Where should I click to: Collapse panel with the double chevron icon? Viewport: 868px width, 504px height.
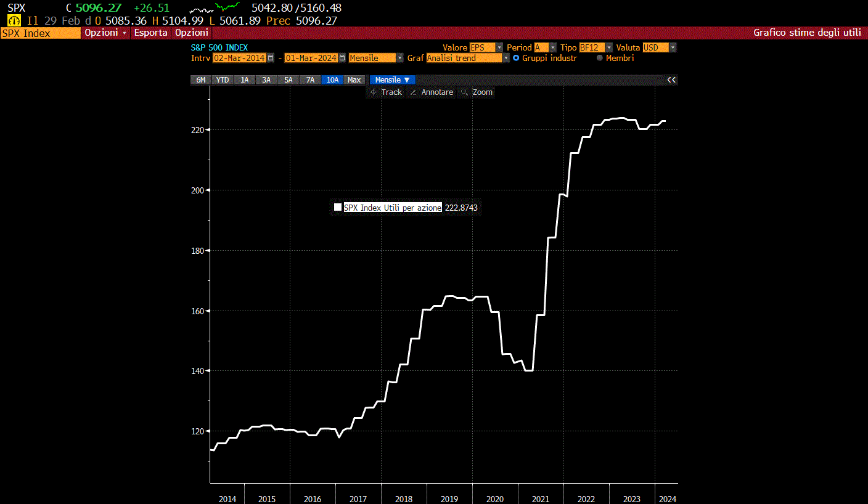click(671, 79)
